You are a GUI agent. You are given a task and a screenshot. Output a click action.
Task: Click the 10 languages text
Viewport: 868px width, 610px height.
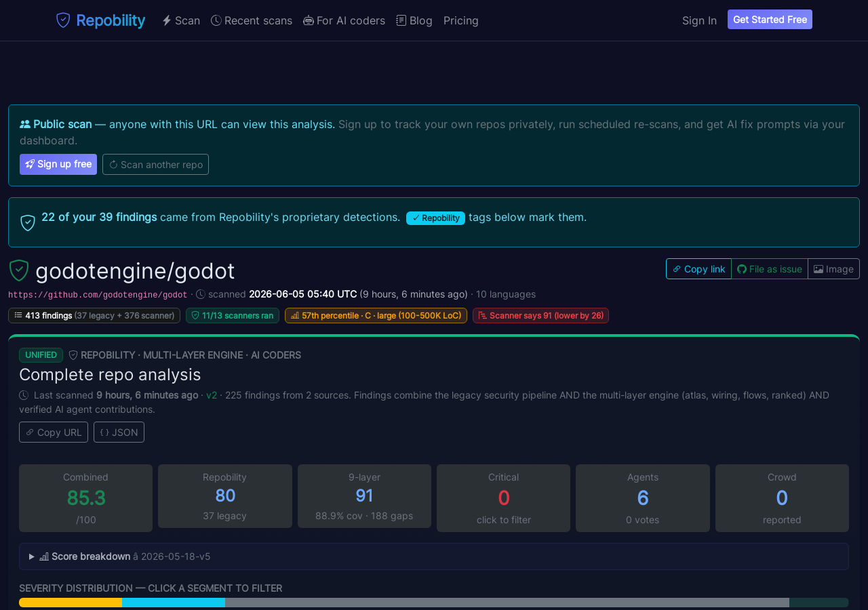click(x=506, y=294)
